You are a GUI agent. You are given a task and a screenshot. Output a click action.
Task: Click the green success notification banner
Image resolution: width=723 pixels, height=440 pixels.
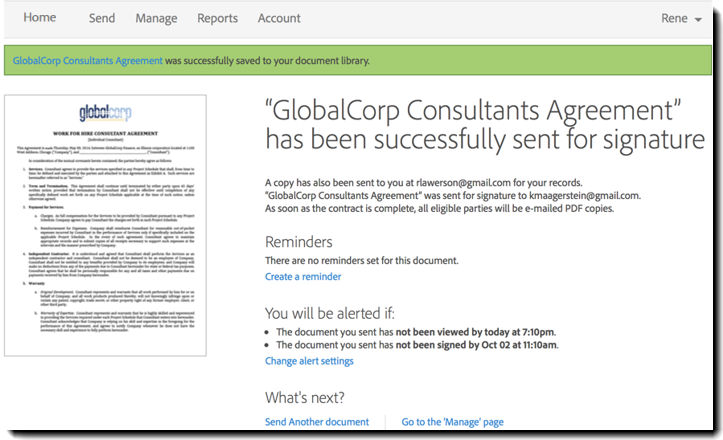358,60
